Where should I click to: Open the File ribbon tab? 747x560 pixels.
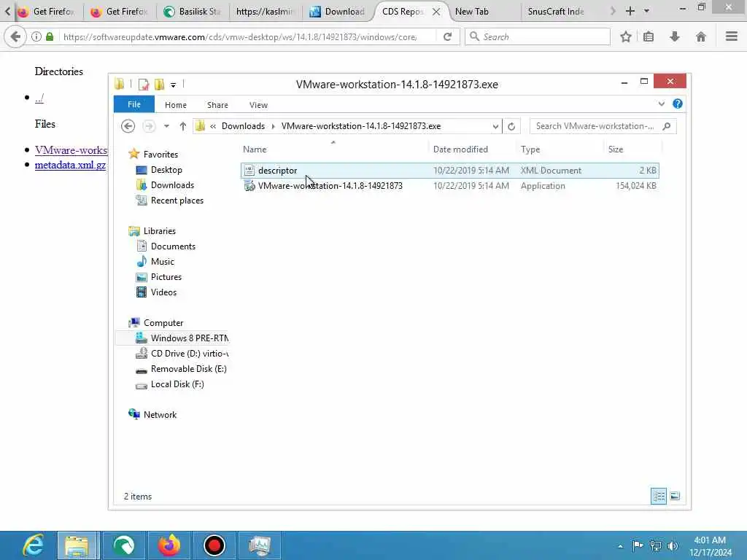click(134, 104)
